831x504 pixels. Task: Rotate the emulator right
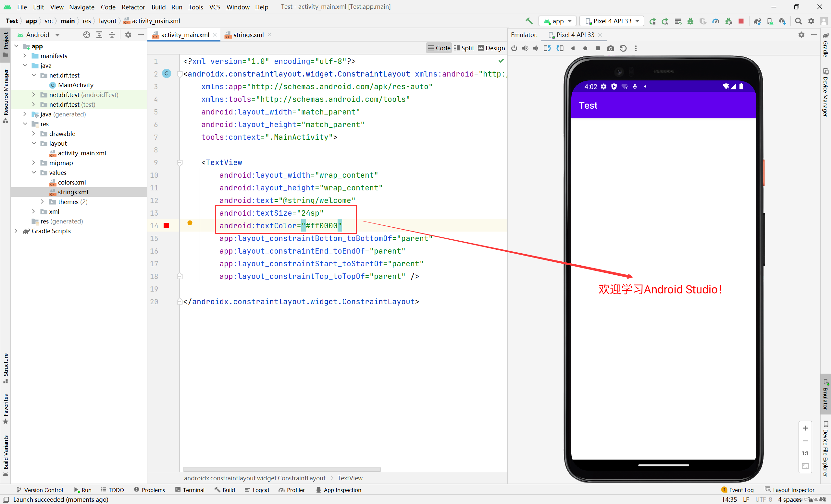(560, 48)
